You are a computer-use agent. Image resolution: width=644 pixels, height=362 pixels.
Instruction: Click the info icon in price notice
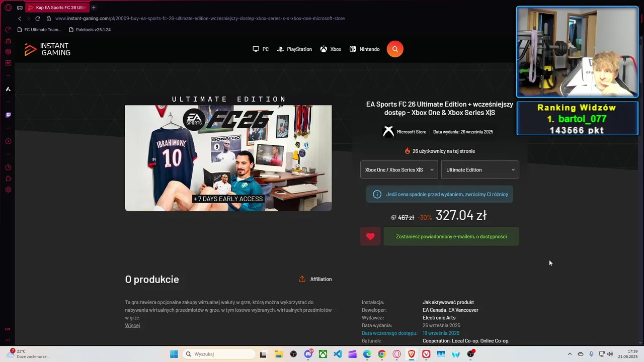click(x=377, y=194)
